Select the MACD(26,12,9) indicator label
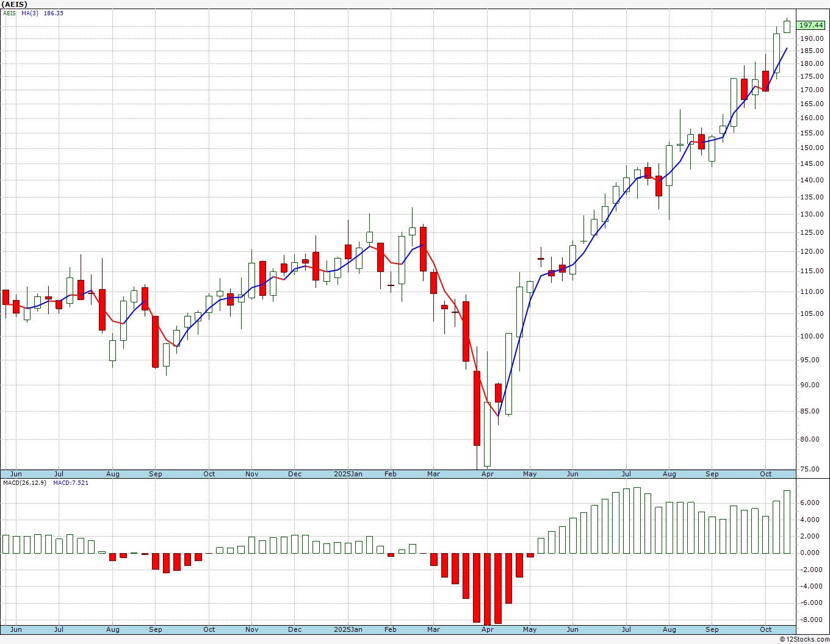The image size is (830, 644). click(x=25, y=482)
